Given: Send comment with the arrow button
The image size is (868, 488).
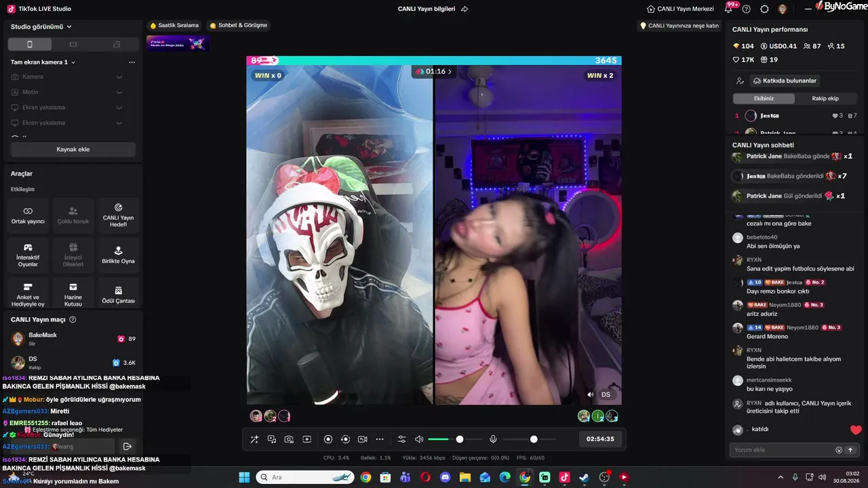Looking at the screenshot, I should tap(850, 450).
